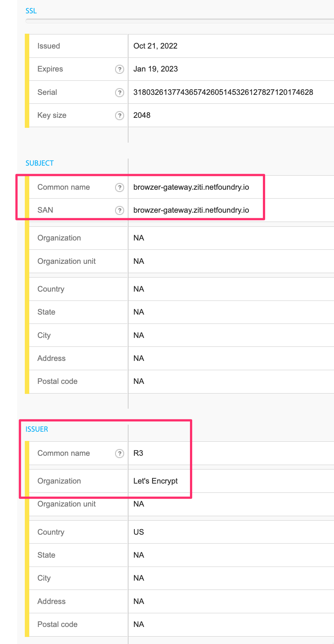Click the question mark icon beside SAN
The width and height of the screenshot is (334, 644).
(119, 210)
